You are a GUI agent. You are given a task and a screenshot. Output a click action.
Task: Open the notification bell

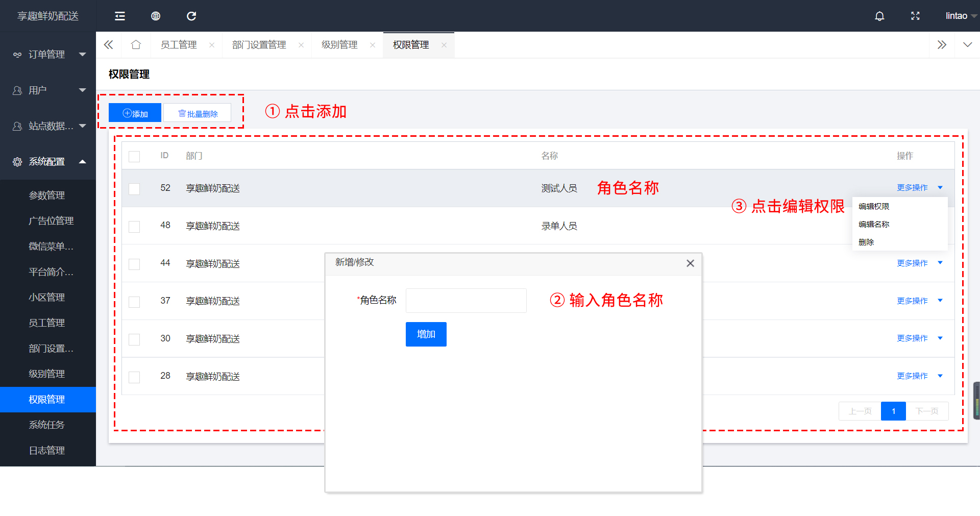point(879,16)
